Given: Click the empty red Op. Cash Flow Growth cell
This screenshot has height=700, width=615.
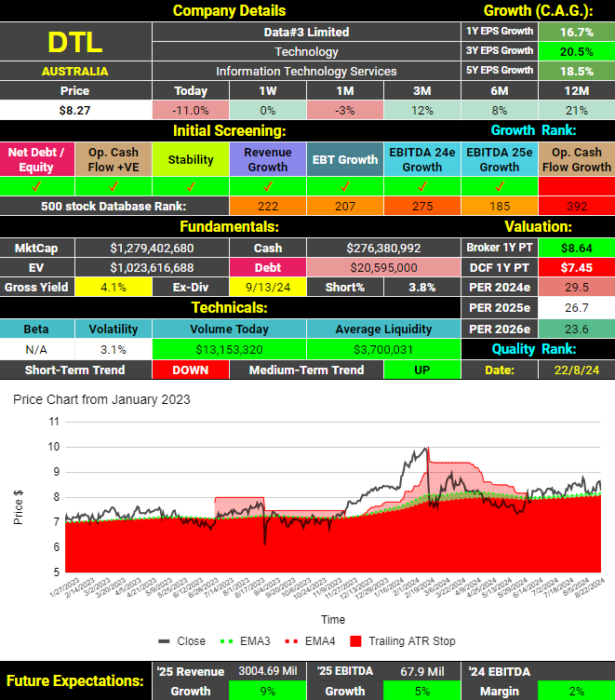Looking at the screenshot, I should [x=577, y=186].
